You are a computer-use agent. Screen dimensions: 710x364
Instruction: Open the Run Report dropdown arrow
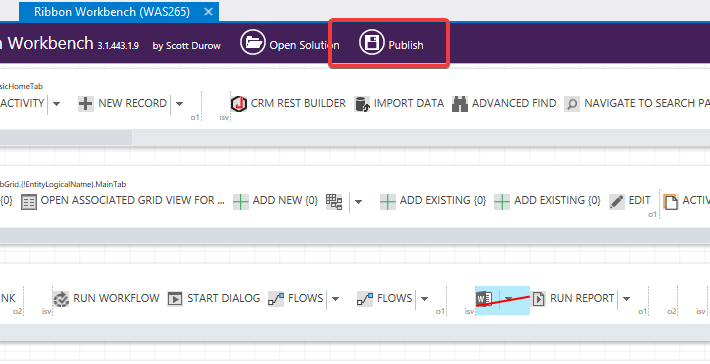pos(627,299)
